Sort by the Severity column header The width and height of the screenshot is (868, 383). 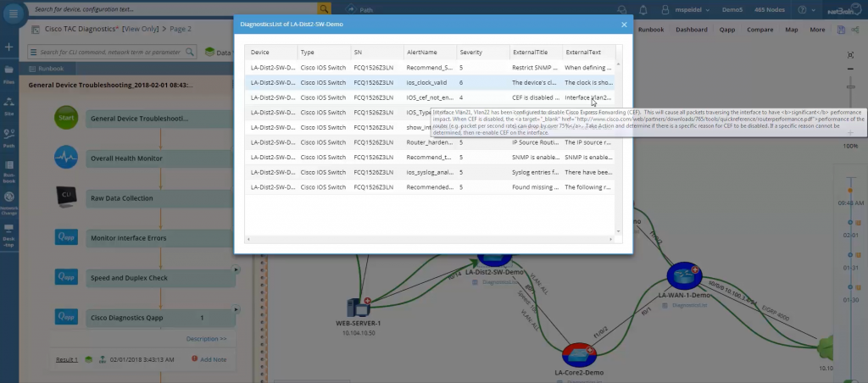(x=482, y=52)
